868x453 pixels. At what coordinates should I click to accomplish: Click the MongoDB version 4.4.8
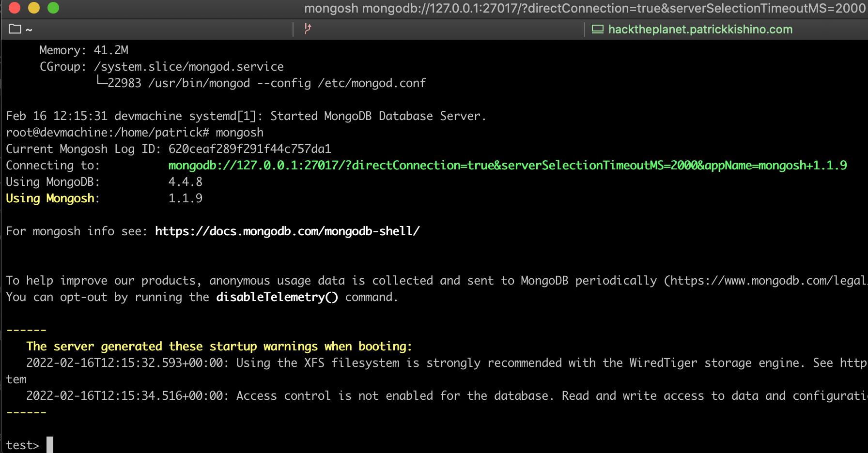[186, 181]
